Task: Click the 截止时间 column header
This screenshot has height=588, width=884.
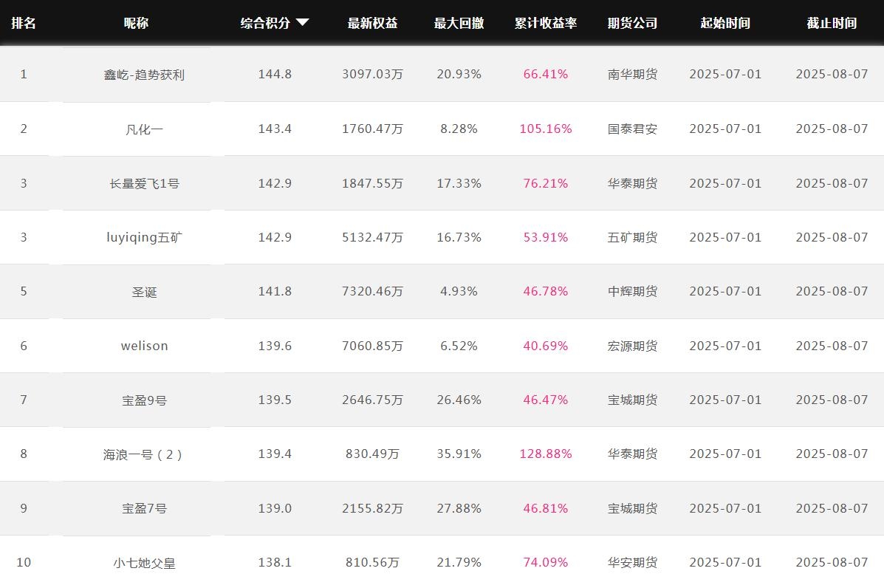Action: (x=832, y=23)
